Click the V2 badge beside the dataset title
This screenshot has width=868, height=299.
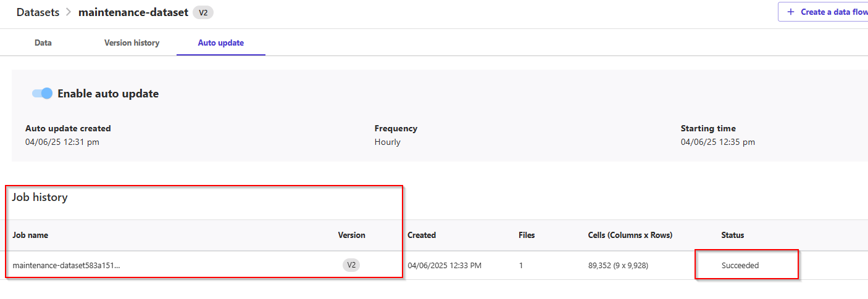click(203, 12)
